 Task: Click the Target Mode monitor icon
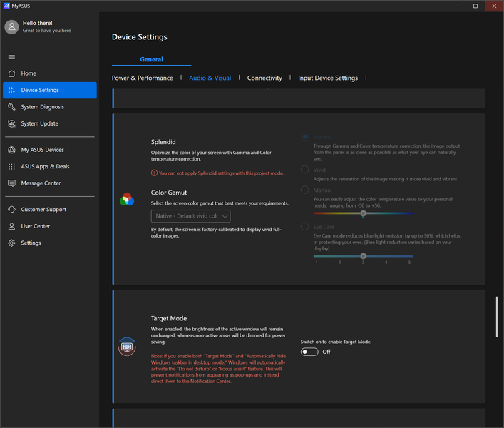click(x=127, y=347)
